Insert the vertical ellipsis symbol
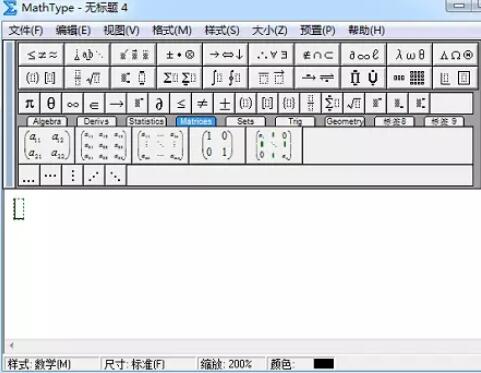 [73, 175]
